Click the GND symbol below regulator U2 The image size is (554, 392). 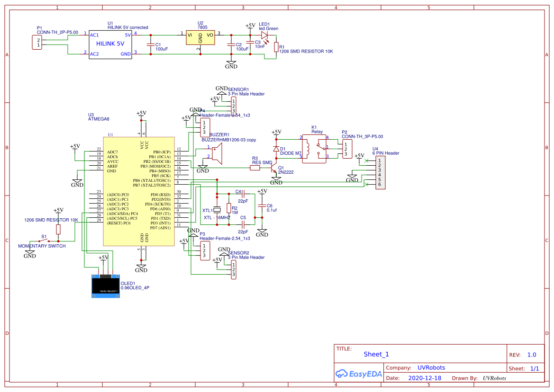point(231,63)
